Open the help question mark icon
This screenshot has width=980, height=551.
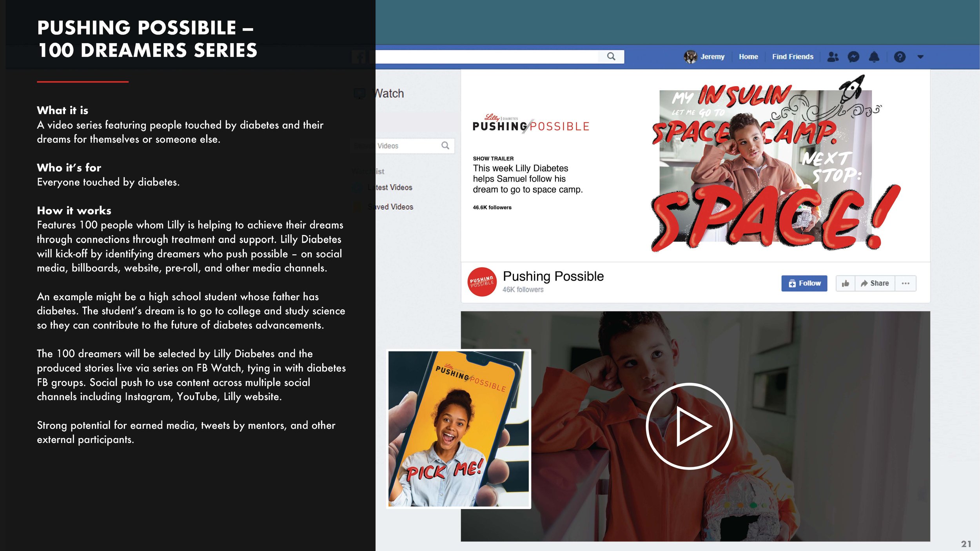pos(900,57)
